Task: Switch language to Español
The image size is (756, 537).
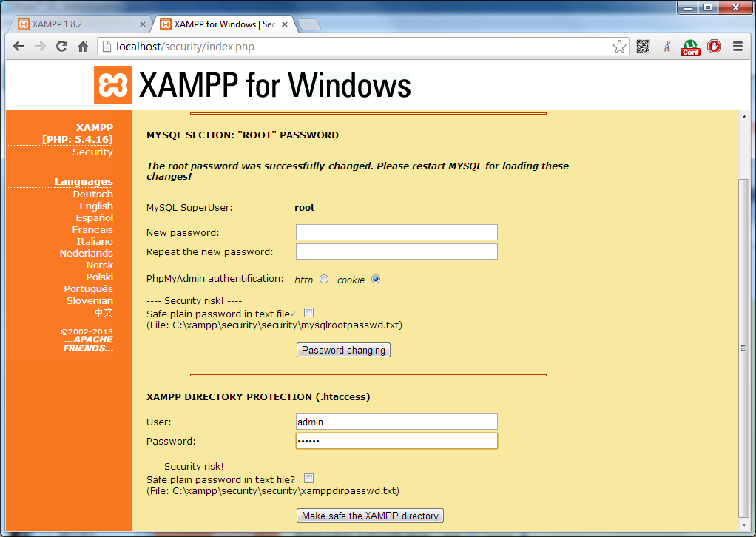Action: (x=94, y=218)
